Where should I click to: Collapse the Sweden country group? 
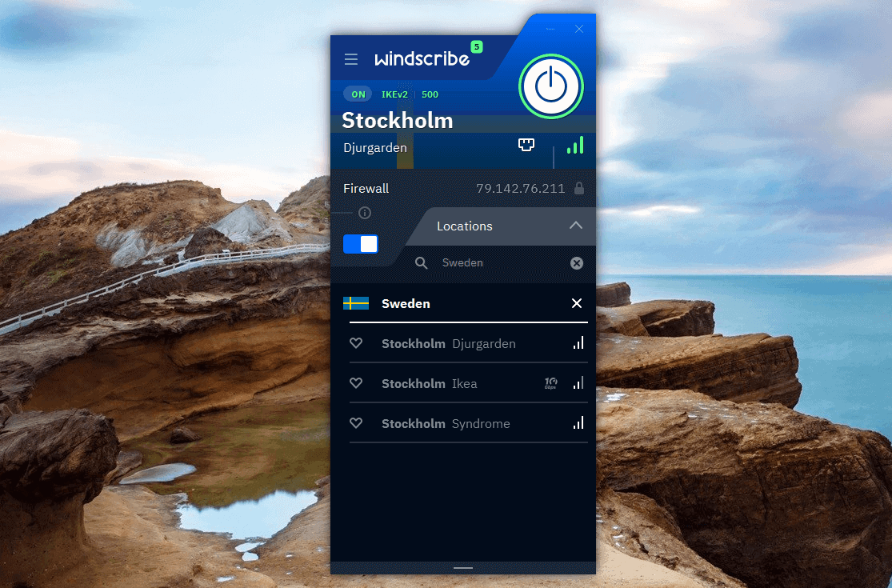tap(577, 303)
